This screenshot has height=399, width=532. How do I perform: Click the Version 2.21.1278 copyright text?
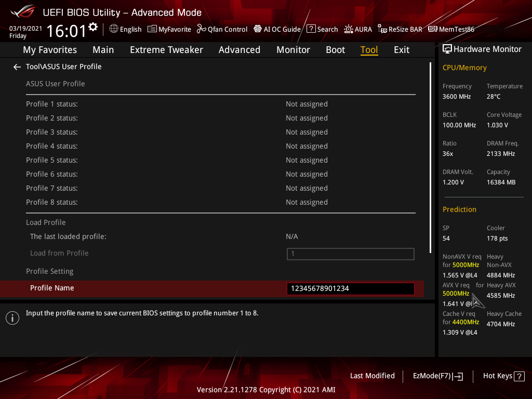point(266,390)
